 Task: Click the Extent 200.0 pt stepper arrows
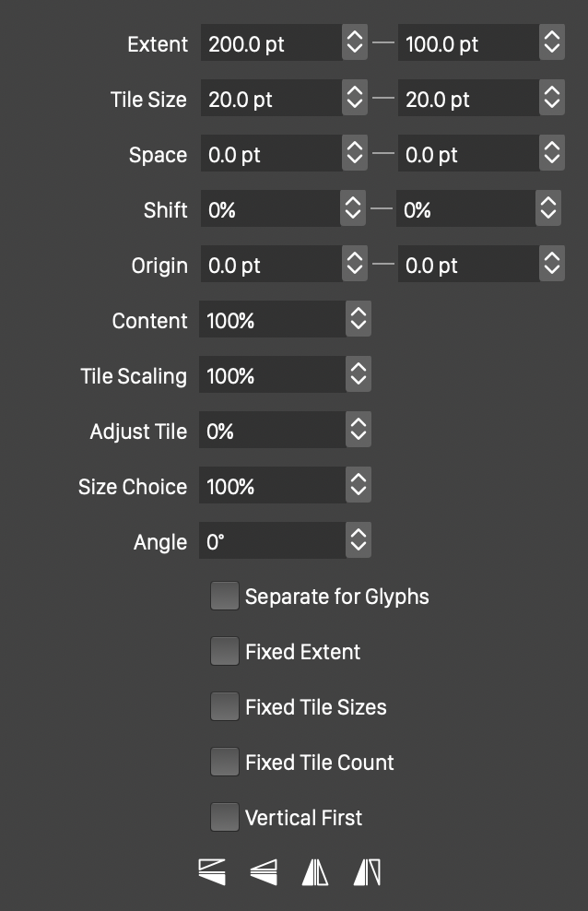355,41
